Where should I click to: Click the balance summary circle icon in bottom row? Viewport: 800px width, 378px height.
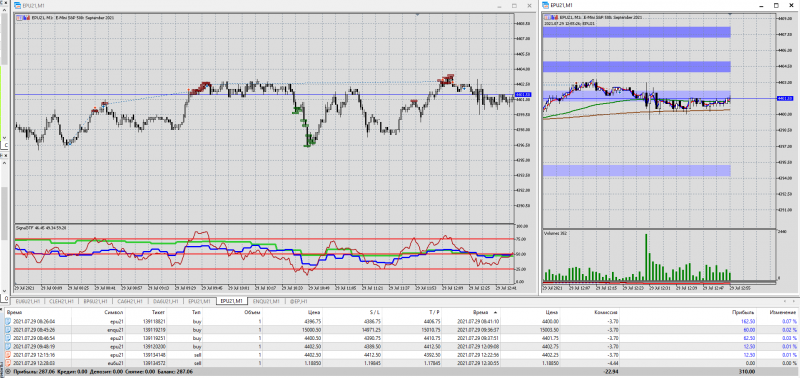coord(8,372)
